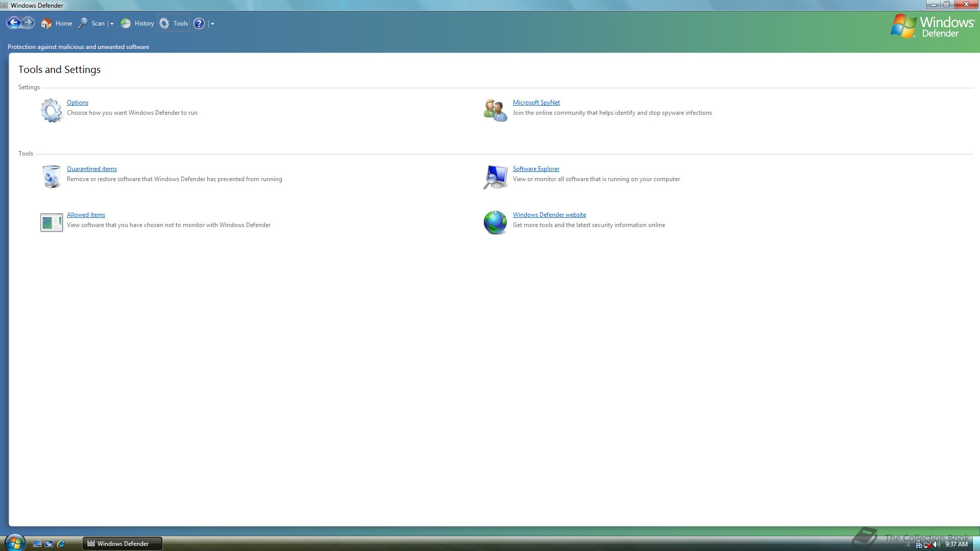The height and width of the screenshot is (551, 980).
Task: Click the History clock icon in toolbar
Action: 126,23
